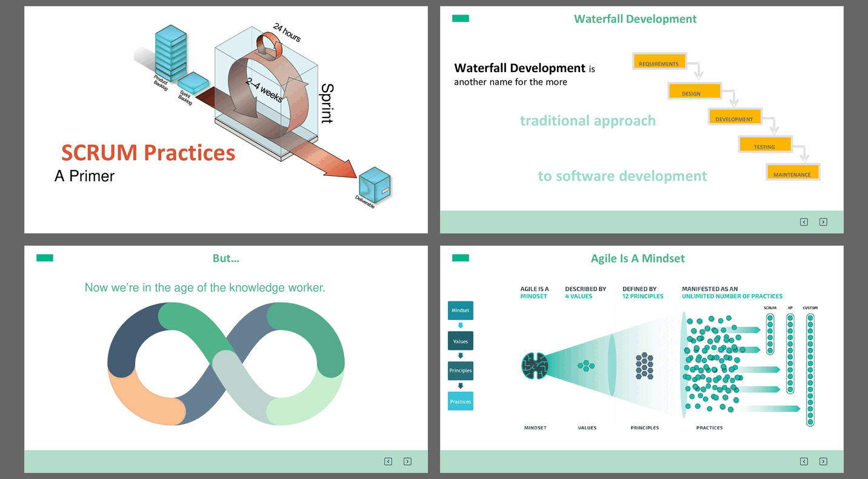Click the Principles box in the flow list
Image resolution: width=868 pixels, height=479 pixels.
(x=461, y=370)
